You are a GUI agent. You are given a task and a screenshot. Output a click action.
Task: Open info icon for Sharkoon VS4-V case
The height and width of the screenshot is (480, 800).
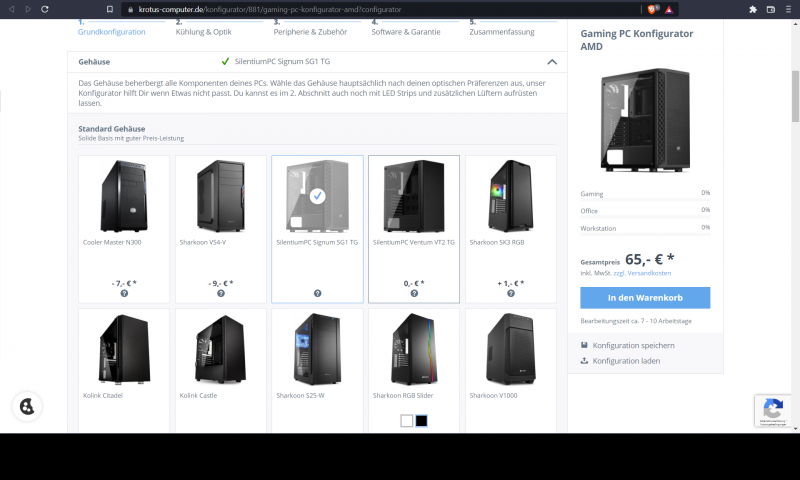pos(220,293)
